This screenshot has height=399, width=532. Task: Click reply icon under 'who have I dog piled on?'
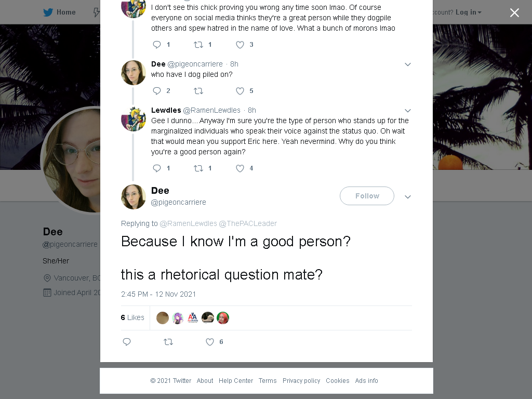click(x=157, y=90)
